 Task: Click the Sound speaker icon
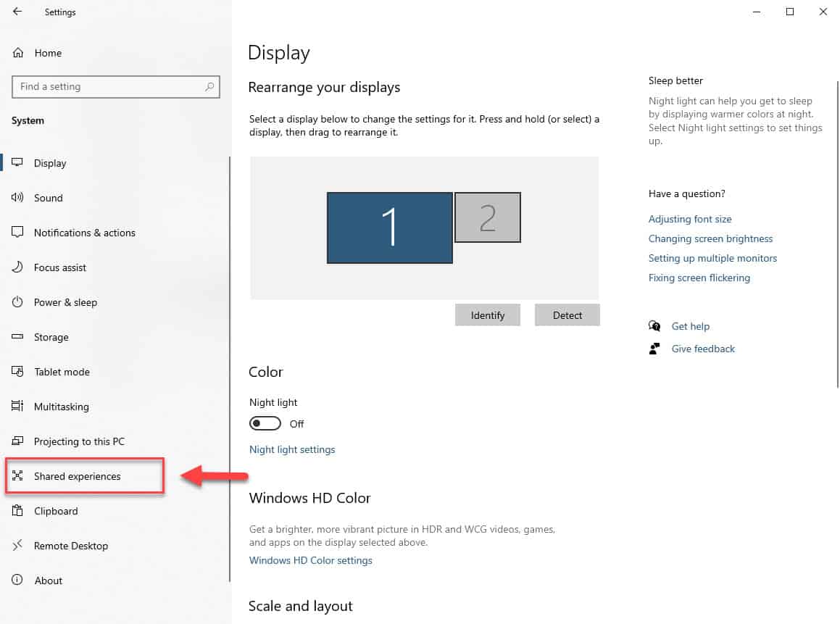click(17, 197)
